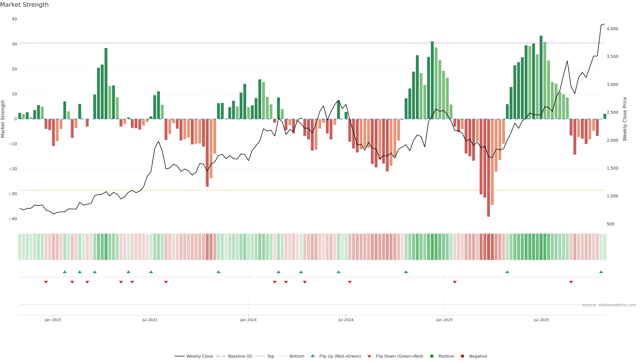Viewport: 644px width, 362px height.
Task: Click the Flip Down red triangle legend icon
Action: click(x=369, y=356)
